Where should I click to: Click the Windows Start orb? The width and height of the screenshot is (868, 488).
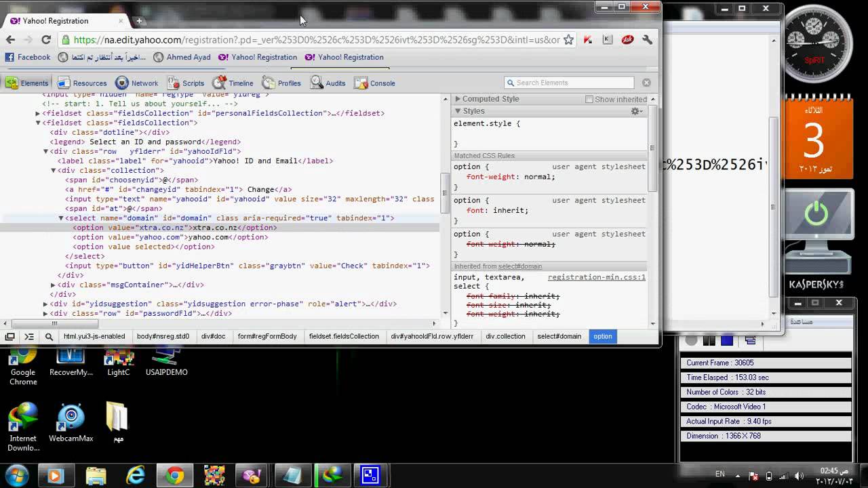(16, 475)
